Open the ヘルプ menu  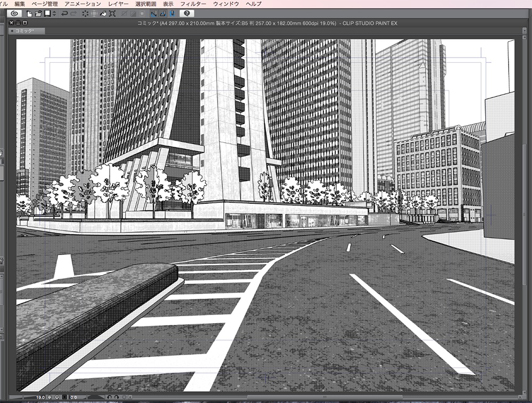(254, 4)
